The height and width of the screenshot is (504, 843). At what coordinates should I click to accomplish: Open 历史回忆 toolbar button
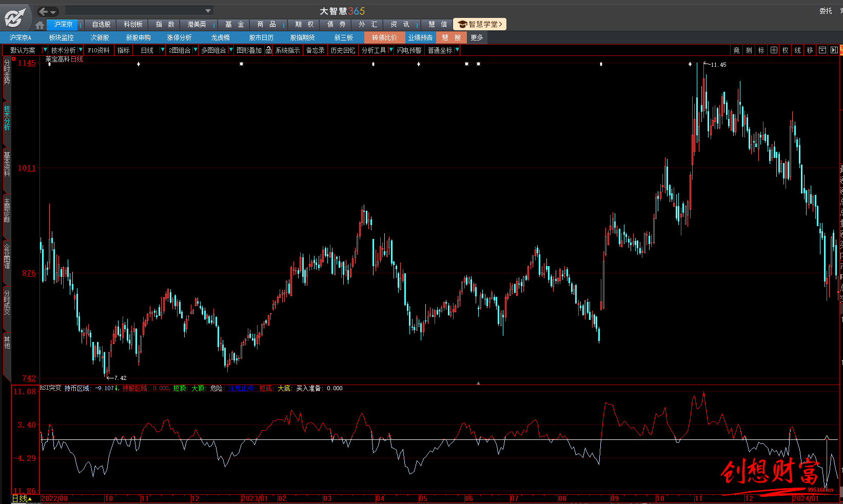343,50
